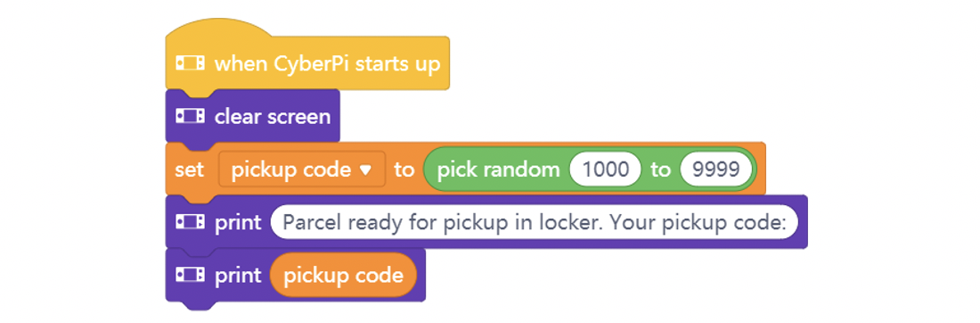Viewport: 980px width, 323px height.
Task: Click CyberPi icon on the last print block
Action: pos(190,276)
